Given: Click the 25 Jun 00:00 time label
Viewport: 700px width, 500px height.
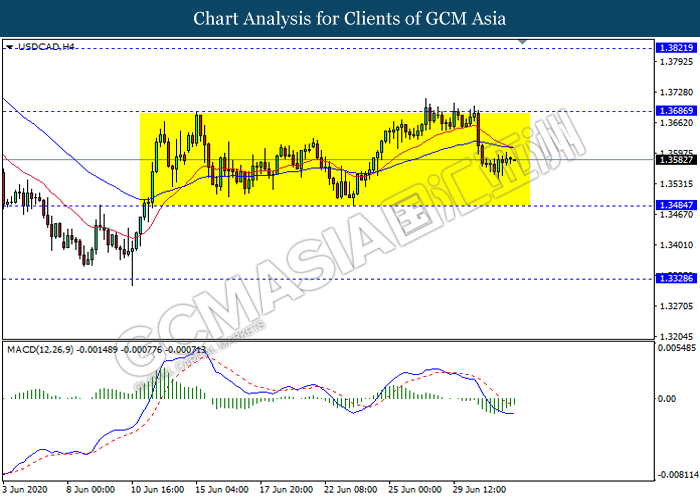Looking at the screenshot, I should [415, 489].
